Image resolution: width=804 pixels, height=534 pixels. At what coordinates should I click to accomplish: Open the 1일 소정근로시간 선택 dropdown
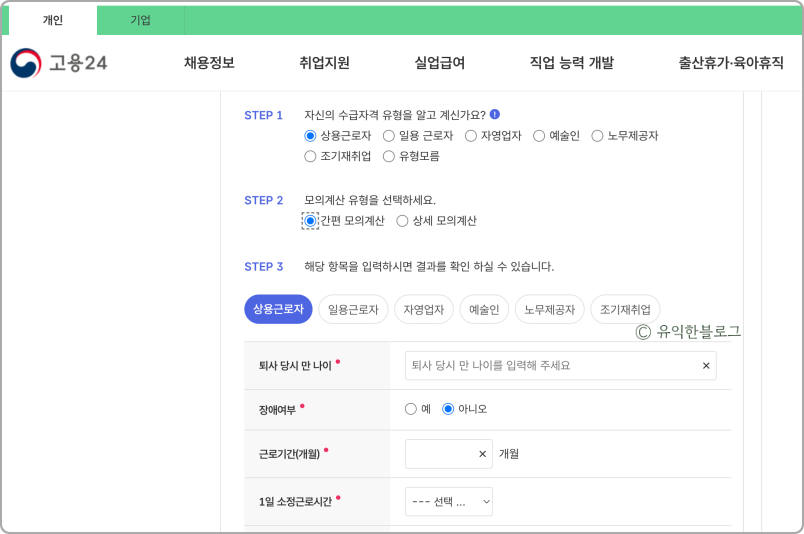tap(449, 502)
